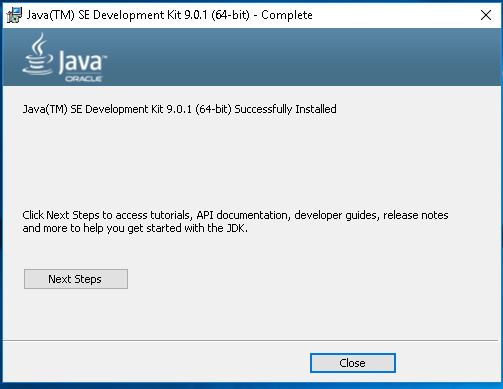Click the window title 'Java(TM) SE Development Kit 9.0.1 (64-bit) - Complete'
The height and width of the screenshot is (389, 503).
click(x=169, y=15)
